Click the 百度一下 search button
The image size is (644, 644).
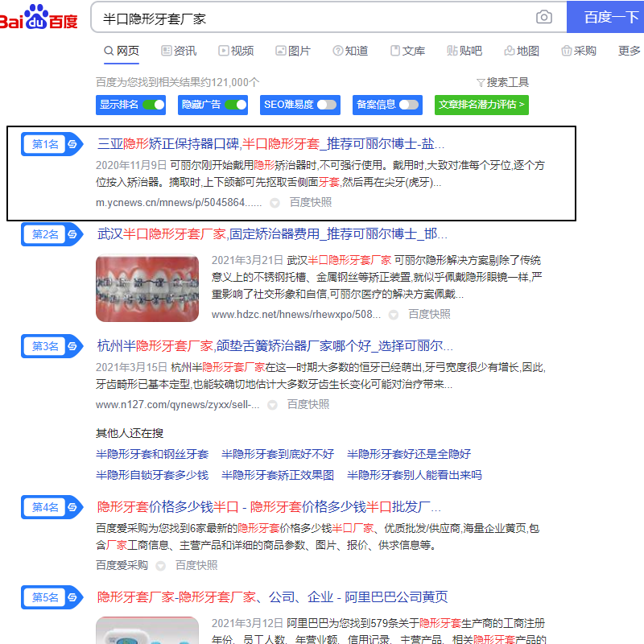click(x=605, y=17)
